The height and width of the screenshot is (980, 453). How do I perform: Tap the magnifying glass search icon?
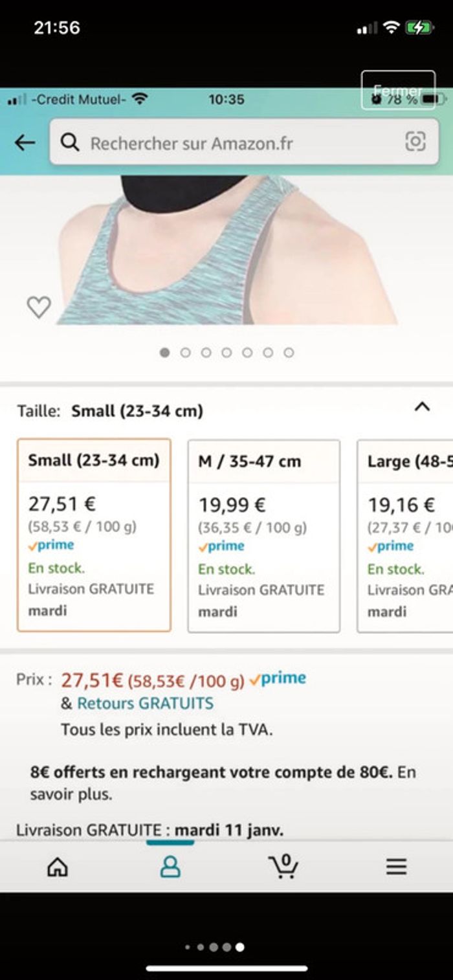coord(70,142)
